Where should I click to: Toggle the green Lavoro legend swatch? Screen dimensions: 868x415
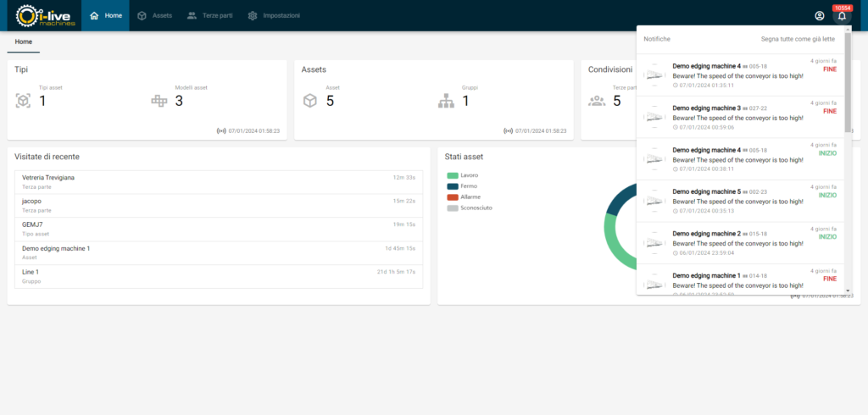(x=453, y=175)
